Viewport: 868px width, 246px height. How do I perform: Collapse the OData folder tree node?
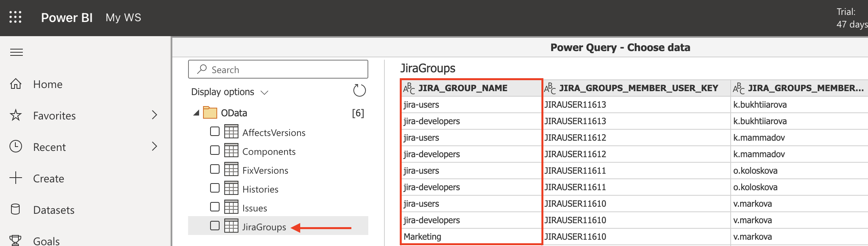pos(196,113)
